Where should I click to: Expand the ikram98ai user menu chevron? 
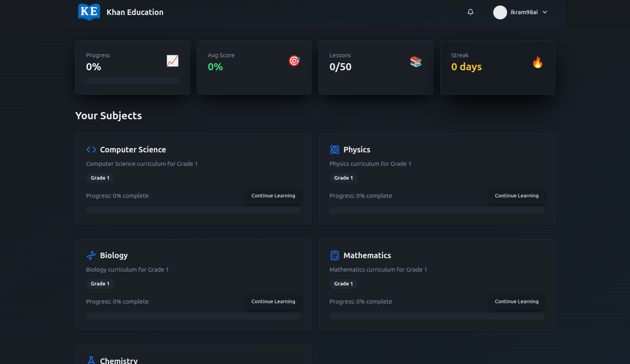coord(545,12)
